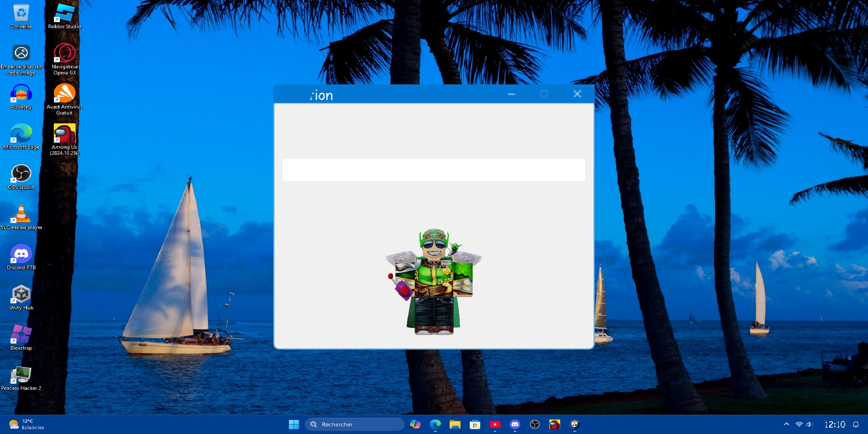The image size is (868, 434).
Task: Open the clock showing 12:10
Action: click(x=835, y=424)
